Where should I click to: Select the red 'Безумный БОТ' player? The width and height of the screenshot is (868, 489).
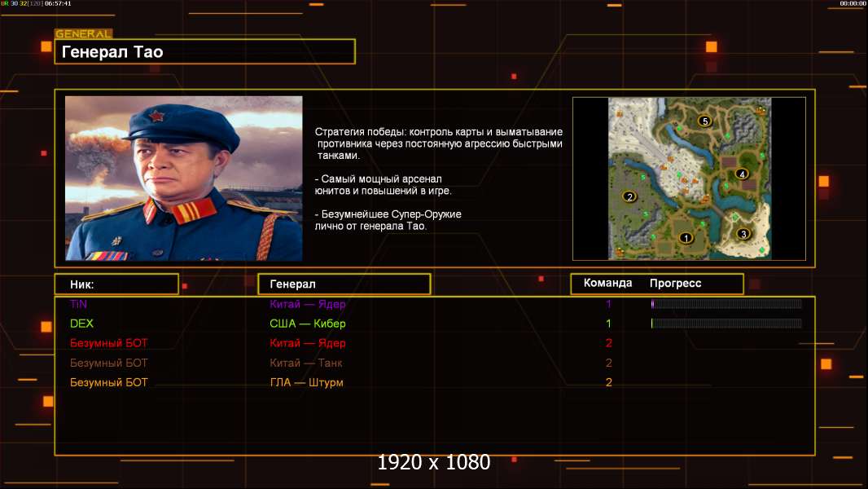point(109,343)
